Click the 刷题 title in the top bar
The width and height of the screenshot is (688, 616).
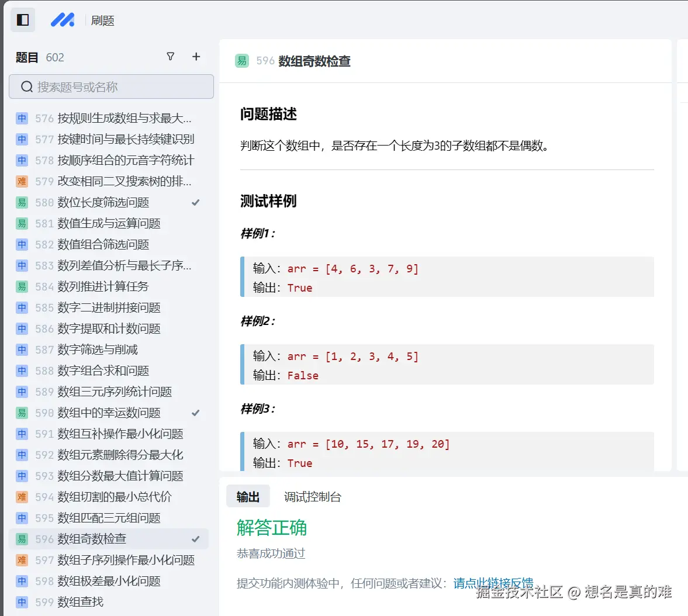pyautogui.click(x=102, y=20)
